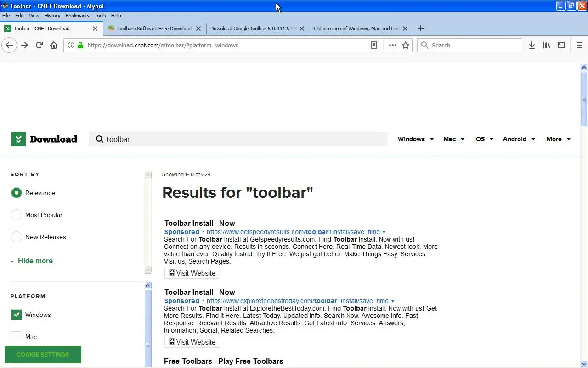
Task: Go back to the previous page
Action: 9,45
